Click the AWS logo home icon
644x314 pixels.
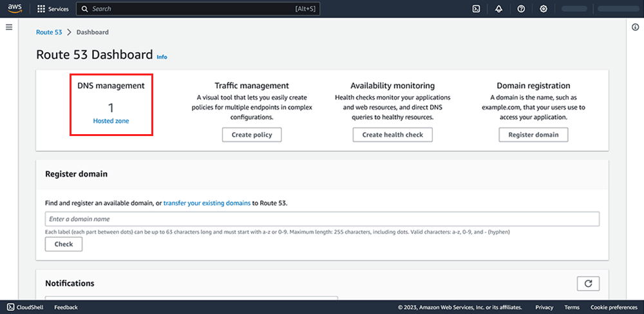15,8
